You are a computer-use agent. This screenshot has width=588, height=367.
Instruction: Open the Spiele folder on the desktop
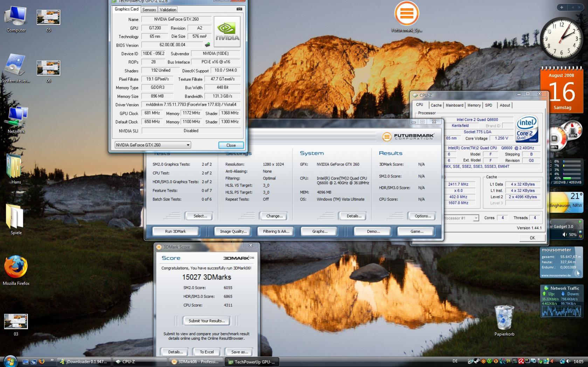click(16, 220)
